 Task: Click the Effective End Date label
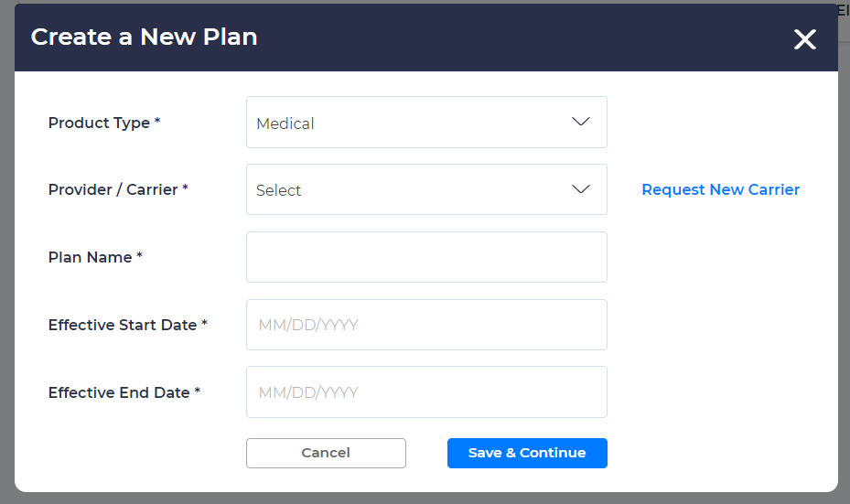119,392
